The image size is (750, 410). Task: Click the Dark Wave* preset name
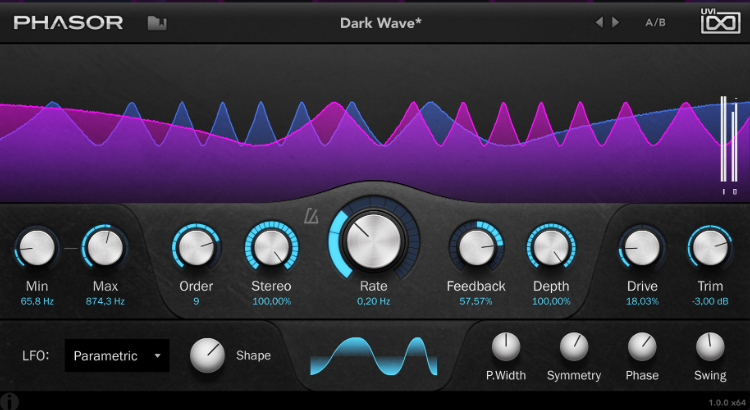pos(381,23)
